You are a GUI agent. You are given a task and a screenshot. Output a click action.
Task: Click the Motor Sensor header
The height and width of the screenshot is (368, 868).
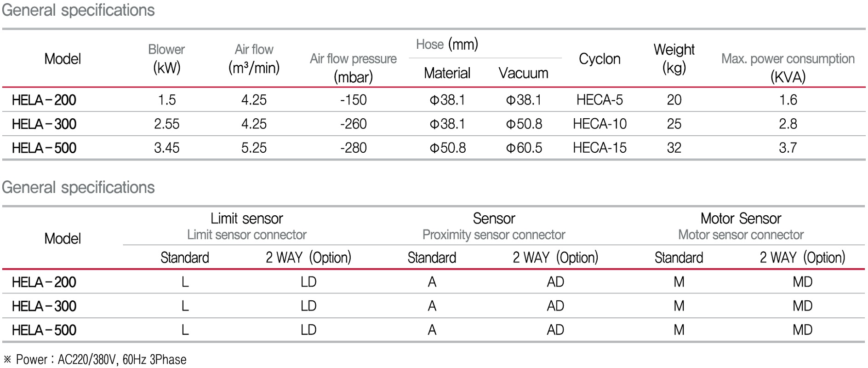tap(741, 218)
